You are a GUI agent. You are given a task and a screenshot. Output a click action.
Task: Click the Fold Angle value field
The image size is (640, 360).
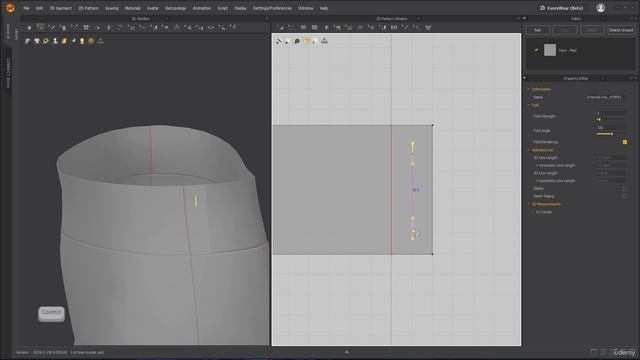click(611, 128)
